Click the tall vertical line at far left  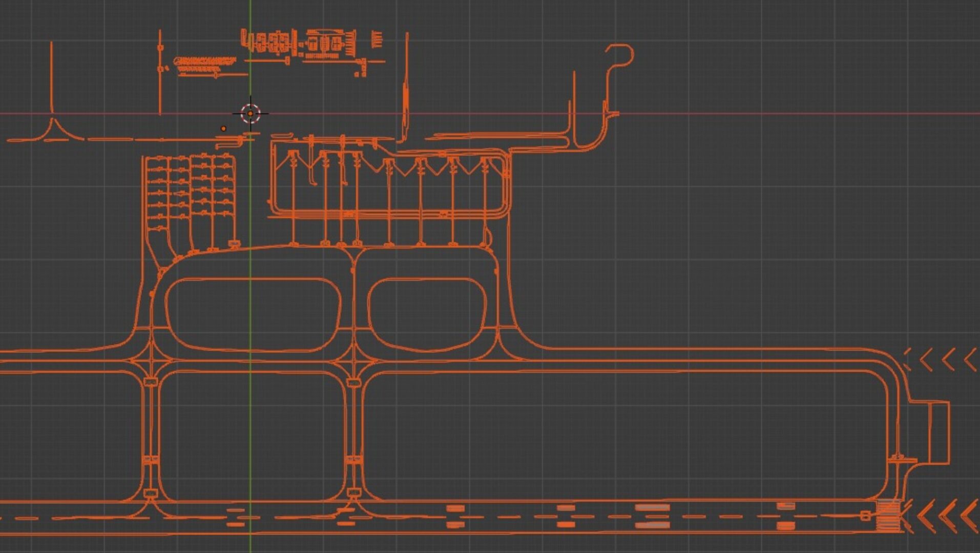click(x=51, y=77)
